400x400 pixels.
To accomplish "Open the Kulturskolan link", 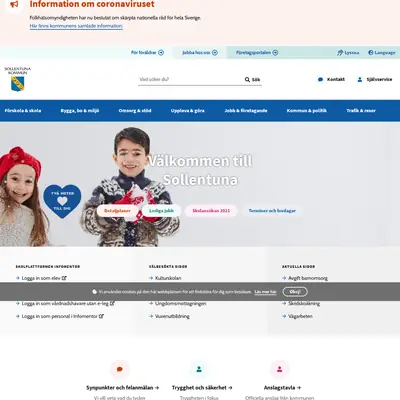I will (x=168, y=278).
